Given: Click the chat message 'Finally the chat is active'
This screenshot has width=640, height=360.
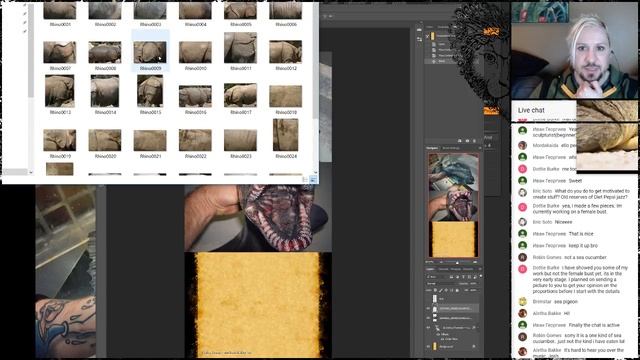Looking at the screenshot, I should pos(594,325).
